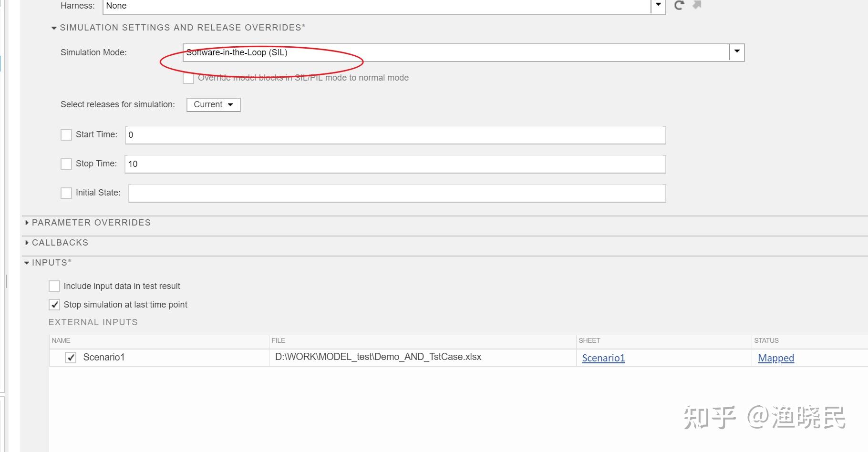Collapse Simulation Settings and Release Overrides section
868x452 pixels.
pyautogui.click(x=54, y=28)
